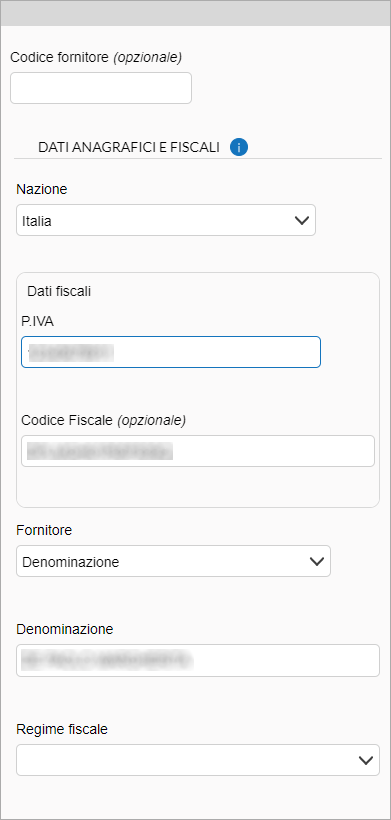
Task: Click the chevron arrow in the Fornitore select
Action: pos(317,562)
